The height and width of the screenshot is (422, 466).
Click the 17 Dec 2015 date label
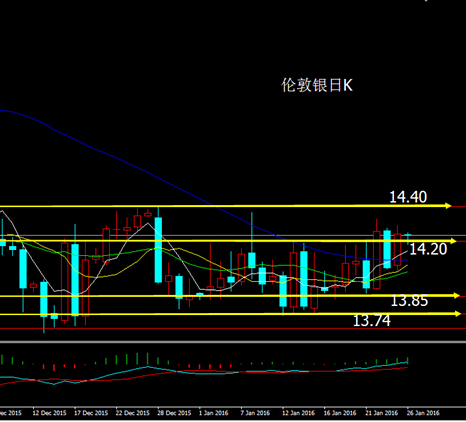point(91,413)
